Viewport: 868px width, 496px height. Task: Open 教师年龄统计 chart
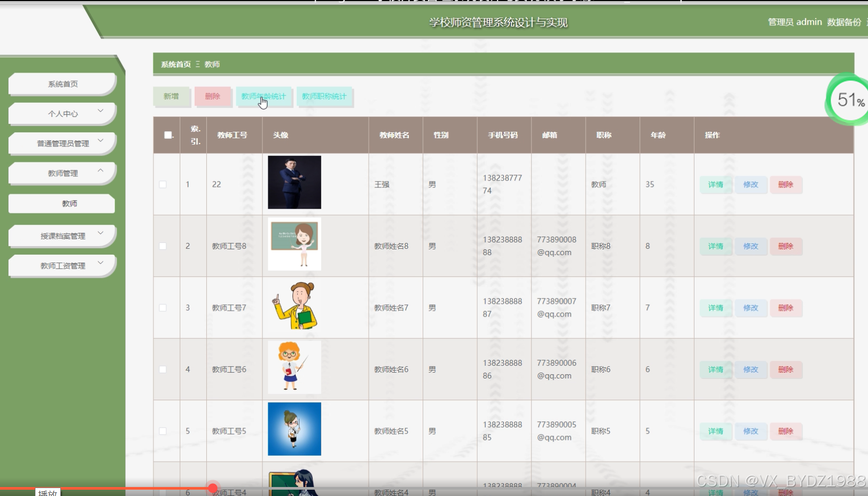click(263, 96)
